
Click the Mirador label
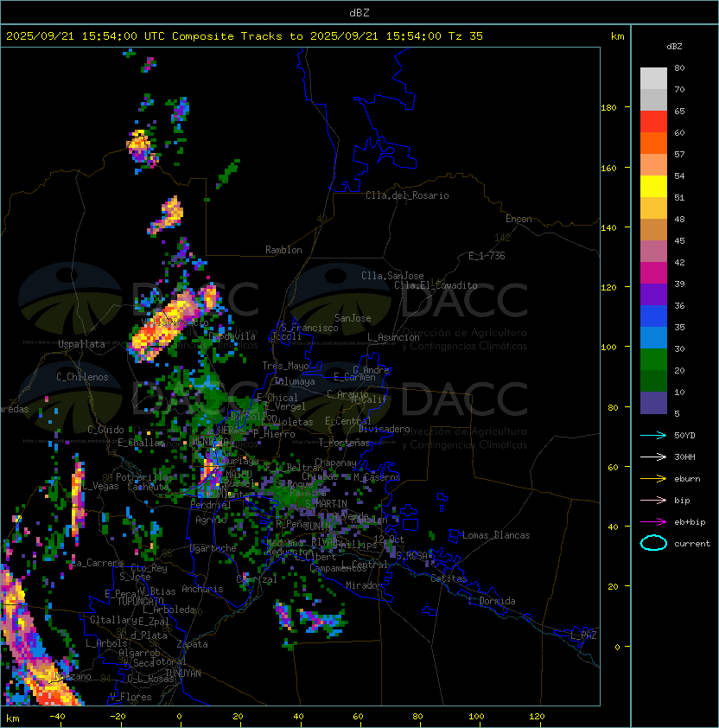click(364, 585)
